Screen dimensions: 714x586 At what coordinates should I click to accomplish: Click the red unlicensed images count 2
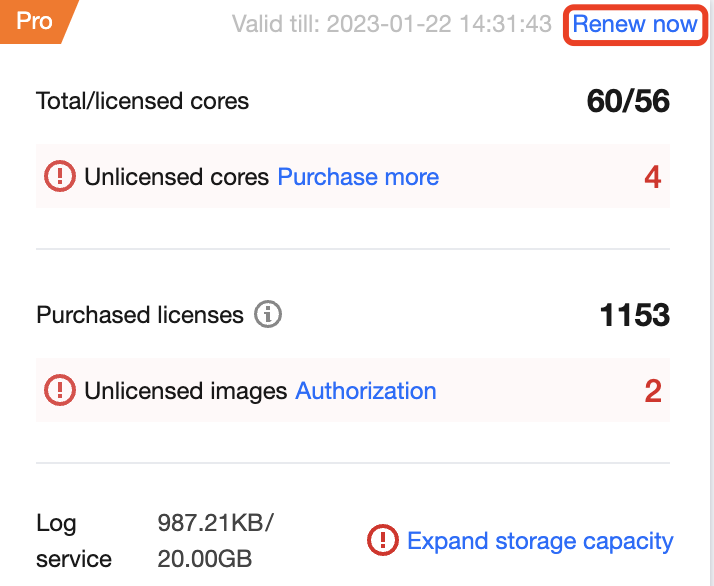652,391
